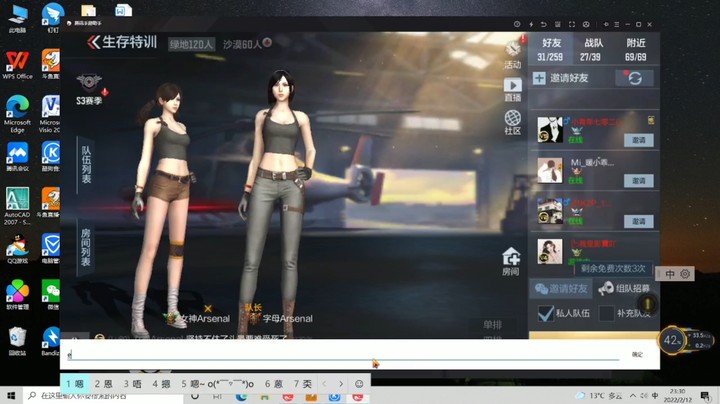This screenshot has height=404, width=720.
Task: Click the plus icon beside 邀请好友
Action: pos(539,78)
